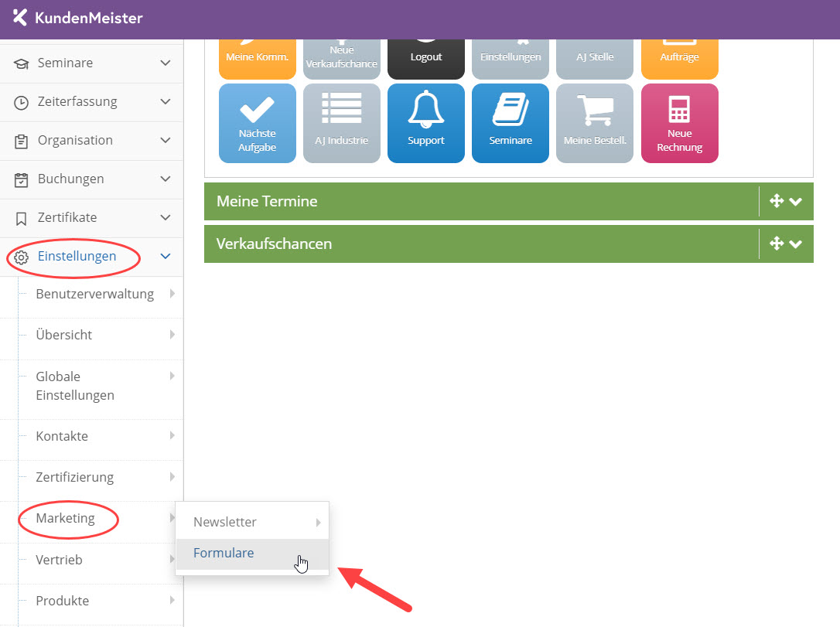Select Newsletter in the Marketing flyout
Image resolution: width=840 pixels, height=627 pixels.
click(252, 522)
